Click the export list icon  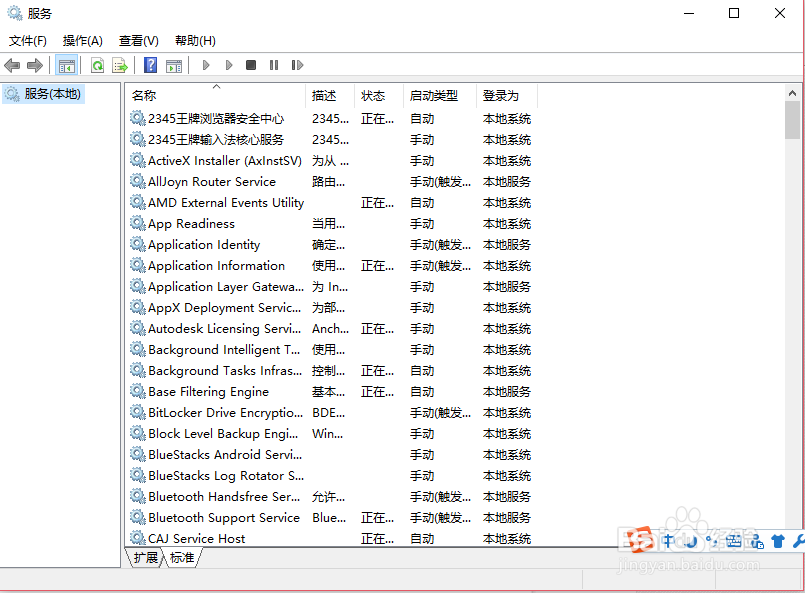[119, 65]
